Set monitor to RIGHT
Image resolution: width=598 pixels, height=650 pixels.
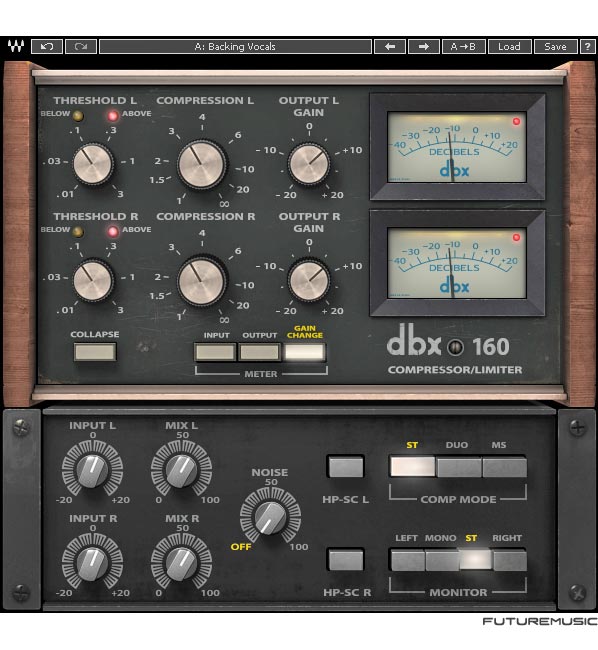(x=510, y=560)
